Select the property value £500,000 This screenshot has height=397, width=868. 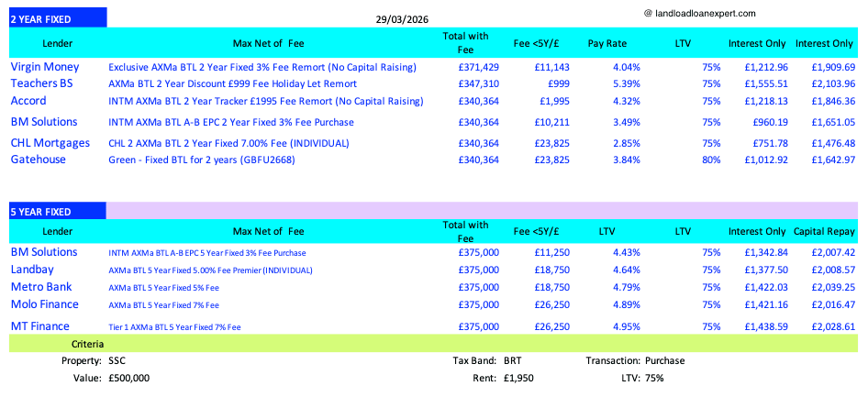tap(128, 378)
